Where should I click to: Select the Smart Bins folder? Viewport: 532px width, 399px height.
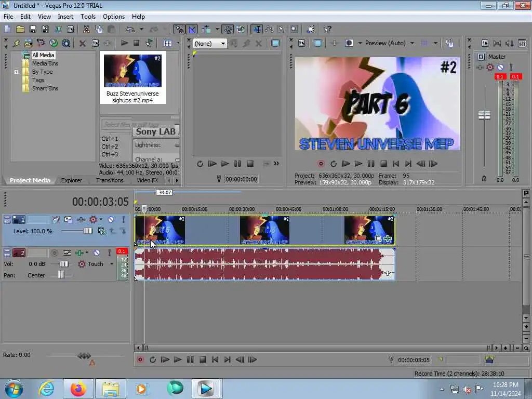[45, 88]
